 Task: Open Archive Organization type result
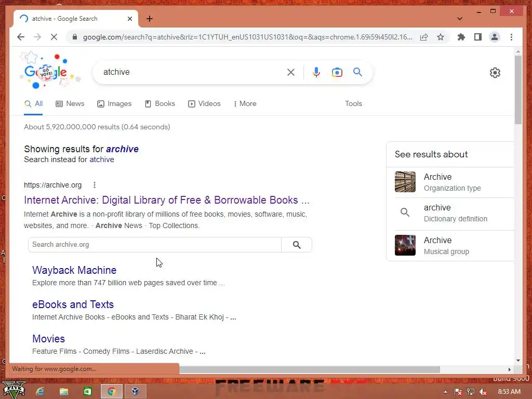tap(452, 182)
